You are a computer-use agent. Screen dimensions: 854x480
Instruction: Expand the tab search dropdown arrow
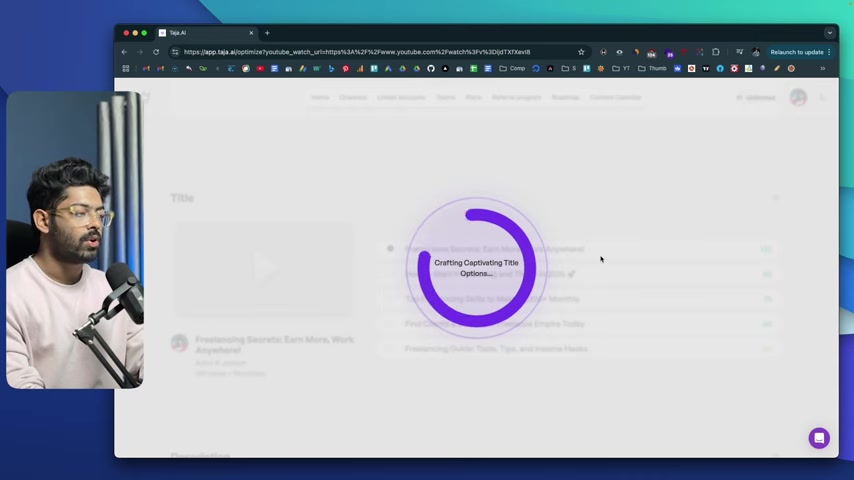[829, 33]
